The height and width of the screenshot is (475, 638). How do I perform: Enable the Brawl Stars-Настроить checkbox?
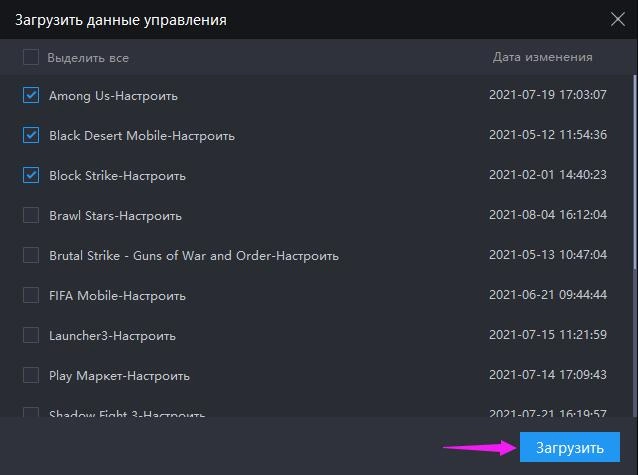(x=31, y=216)
